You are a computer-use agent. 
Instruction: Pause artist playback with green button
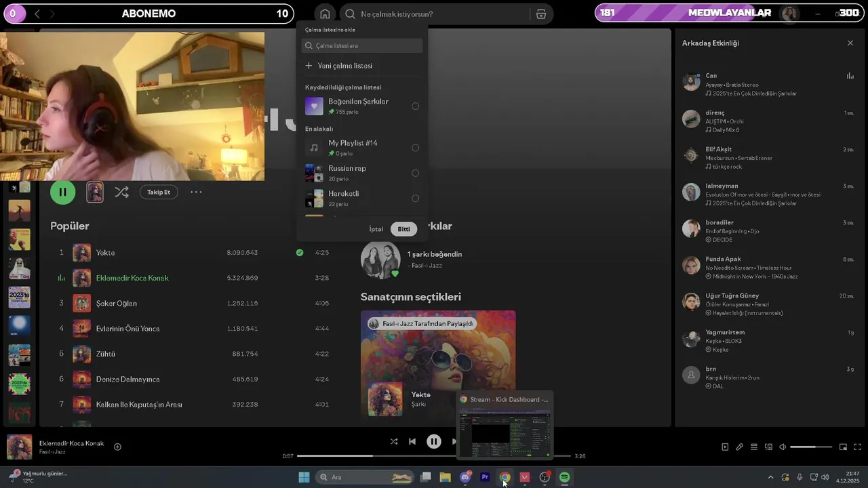point(62,192)
